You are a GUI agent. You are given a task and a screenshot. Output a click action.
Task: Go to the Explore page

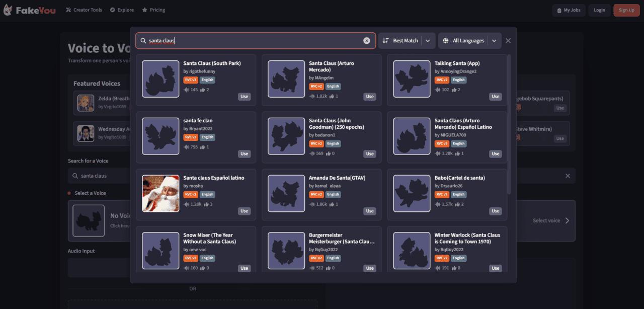[122, 10]
